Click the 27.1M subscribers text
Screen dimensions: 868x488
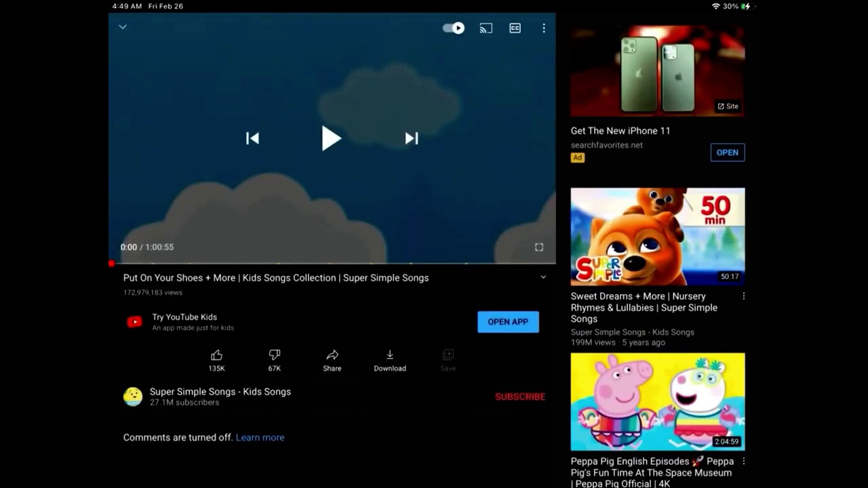184,403
